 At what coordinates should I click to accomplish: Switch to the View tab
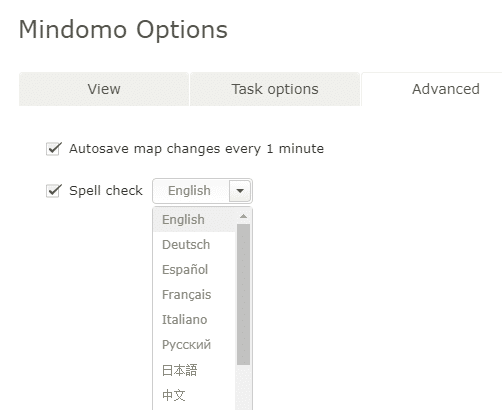pyautogui.click(x=104, y=89)
